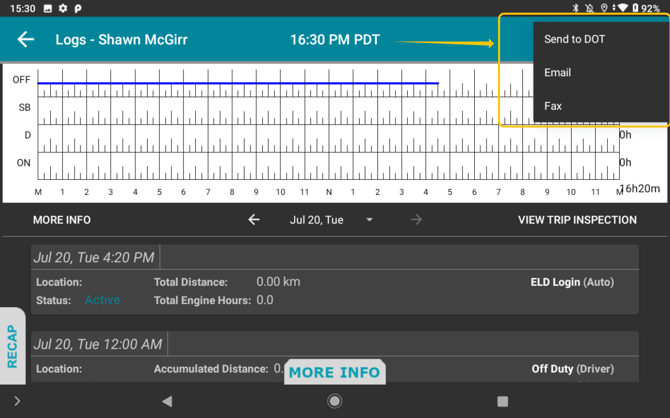Tap the bottom MORE INFO tab
This screenshot has height=418, width=670.
(335, 372)
